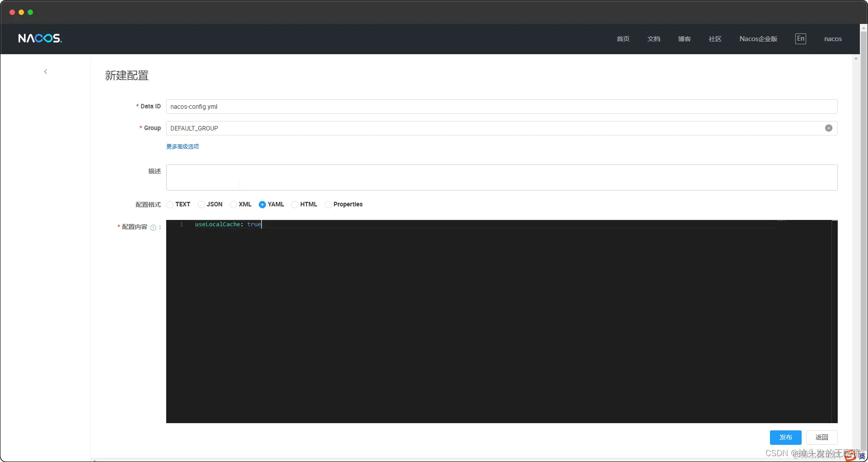Go to the 文档 documentation page
The image size is (868, 462).
653,39
